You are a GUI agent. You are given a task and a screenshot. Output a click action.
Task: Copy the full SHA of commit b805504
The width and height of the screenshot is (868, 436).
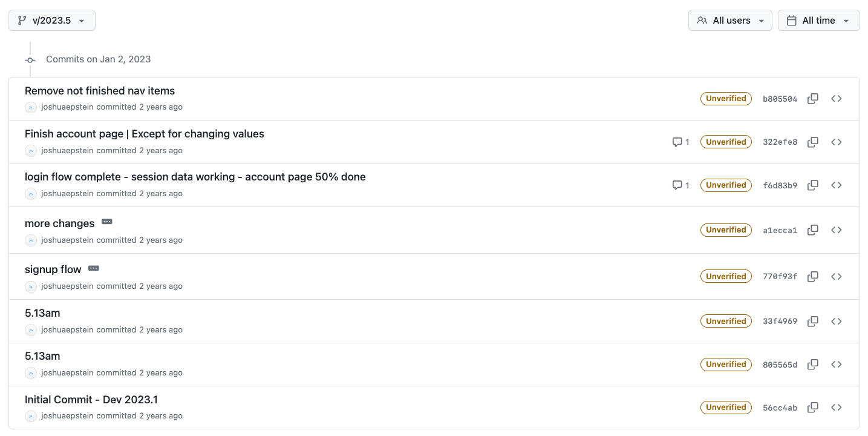[x=813, y=98]
